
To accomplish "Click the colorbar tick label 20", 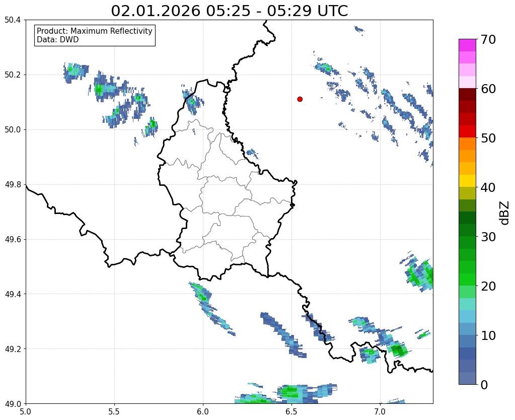I will coord(488,286).
